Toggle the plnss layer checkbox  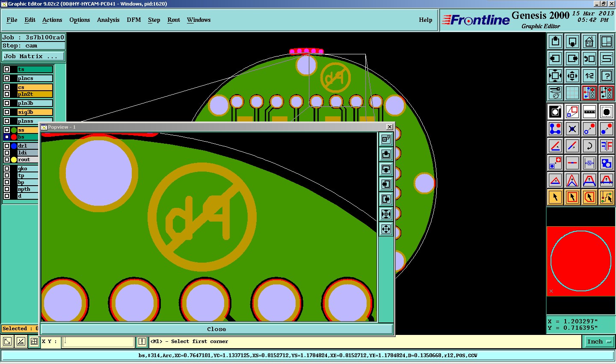tap(7, 121)
